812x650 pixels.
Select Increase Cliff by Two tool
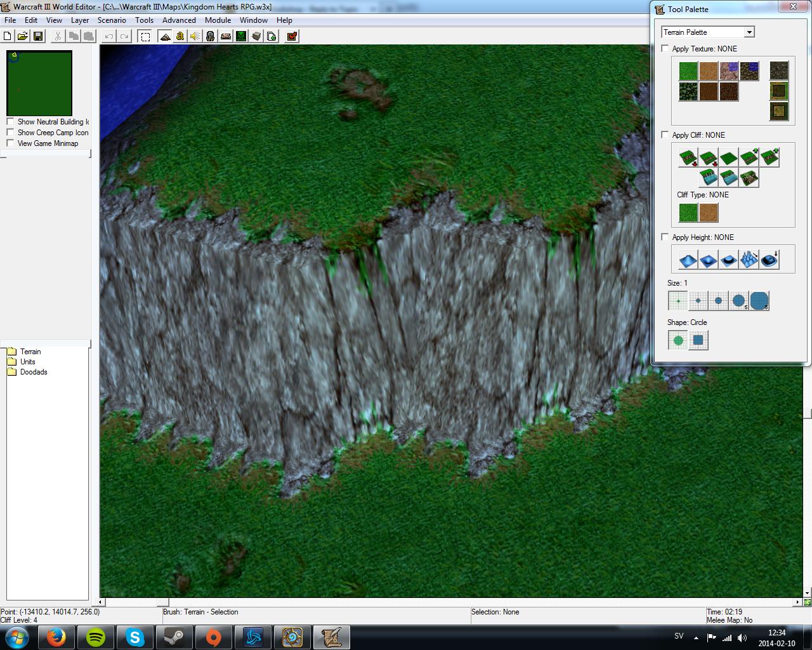tap(769, 157)
